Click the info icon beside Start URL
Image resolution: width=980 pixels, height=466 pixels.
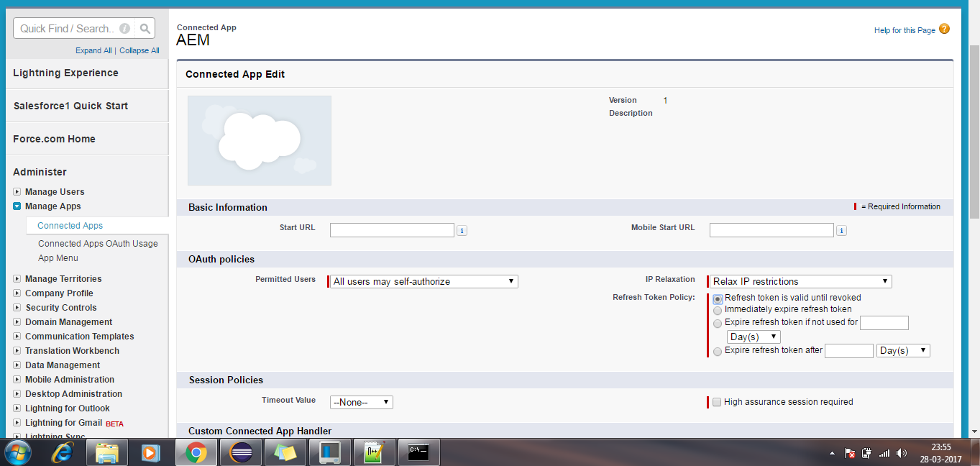coord(462,229)
